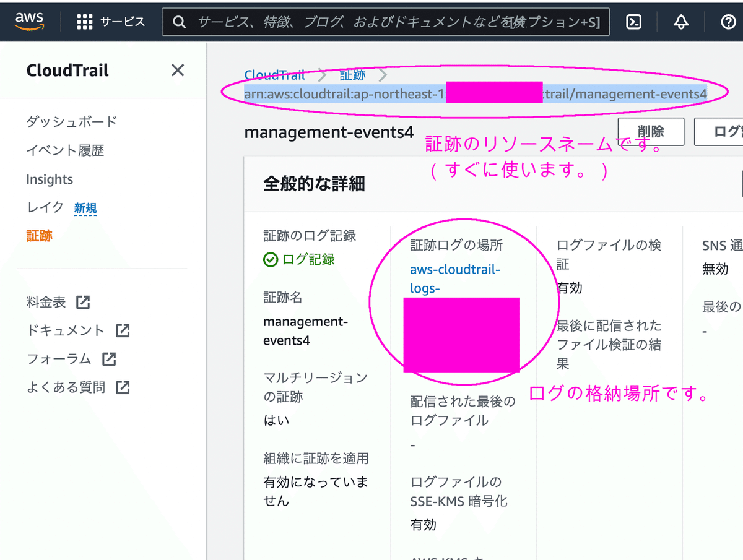The image size is (743, 560).
Task: Select 証跡 in sidebar
Action: pyautogui.click(x=39, y=236)
